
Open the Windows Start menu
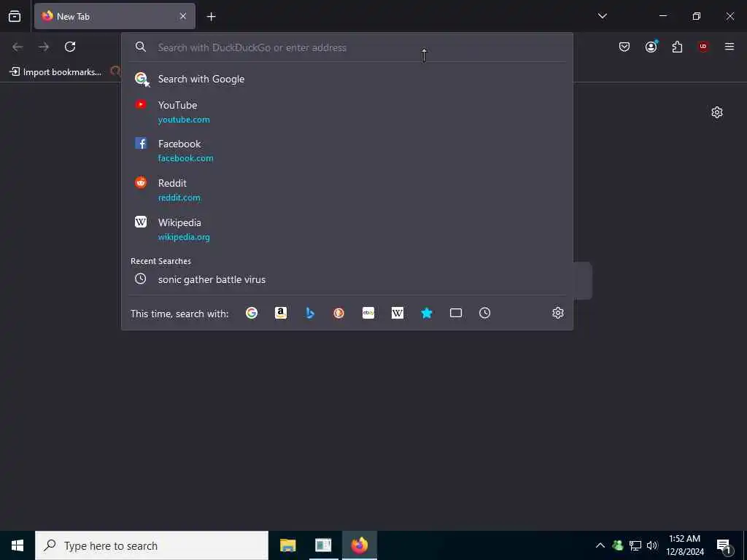(x=18, y=545)
